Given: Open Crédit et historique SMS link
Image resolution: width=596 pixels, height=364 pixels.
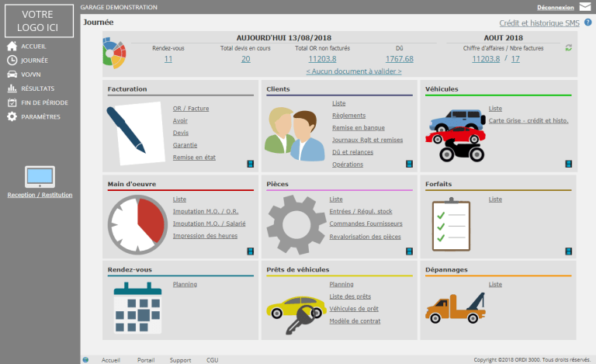Looking at the screenshot, I should coord(539,23).
